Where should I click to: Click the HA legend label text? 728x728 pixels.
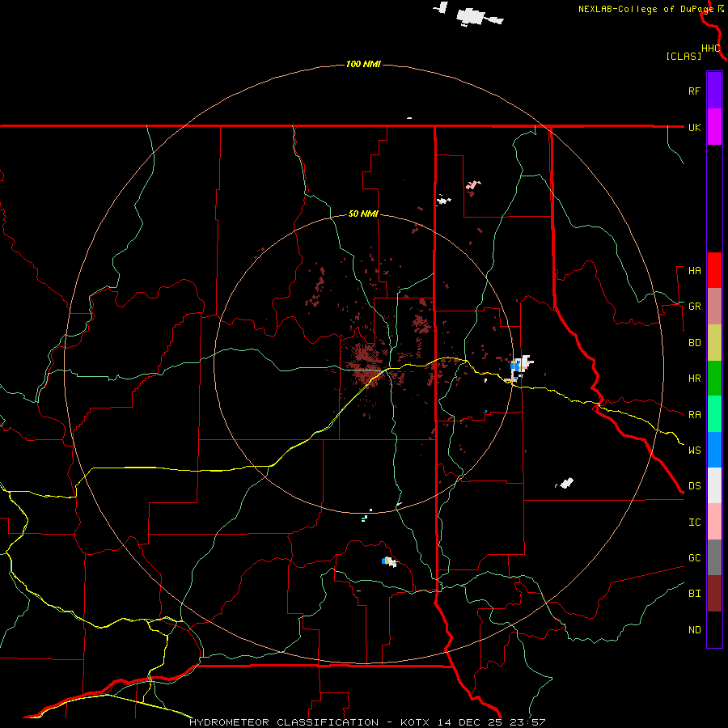point(694,271)
